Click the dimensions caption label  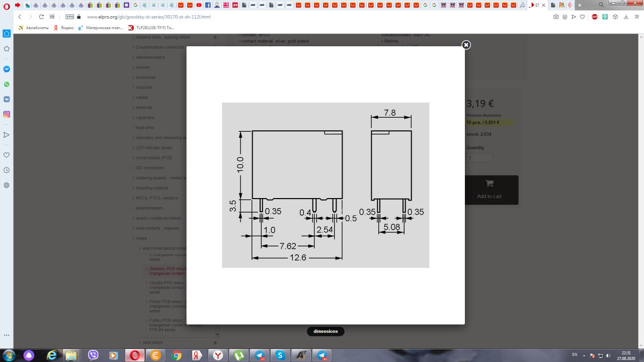coord(326,331)
